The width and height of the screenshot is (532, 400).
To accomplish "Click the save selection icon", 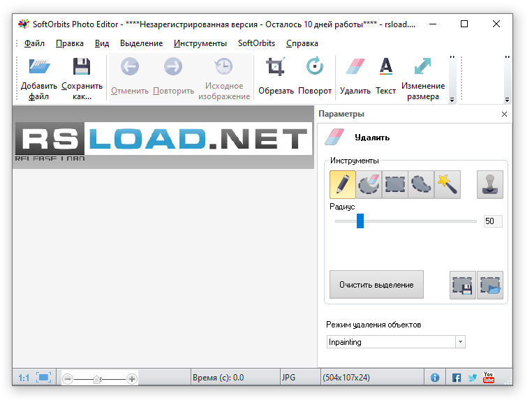I will click(463, 285).
